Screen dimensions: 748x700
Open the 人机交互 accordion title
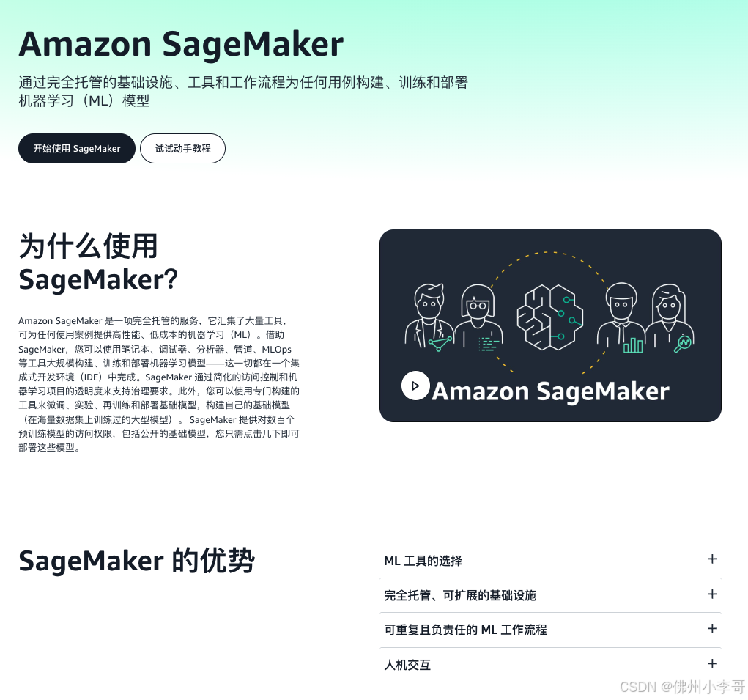pyautogui.click(x=407, y=665)
